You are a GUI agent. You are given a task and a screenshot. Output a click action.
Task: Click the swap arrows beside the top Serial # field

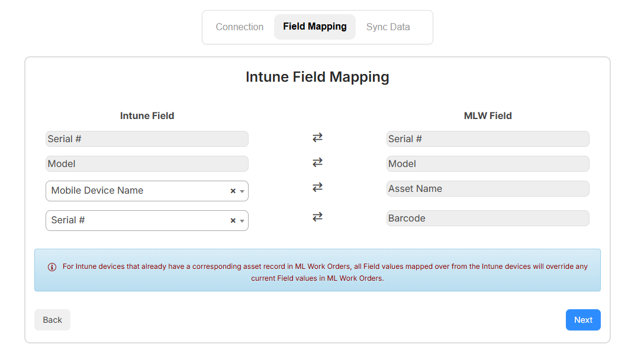coord(317,137)
